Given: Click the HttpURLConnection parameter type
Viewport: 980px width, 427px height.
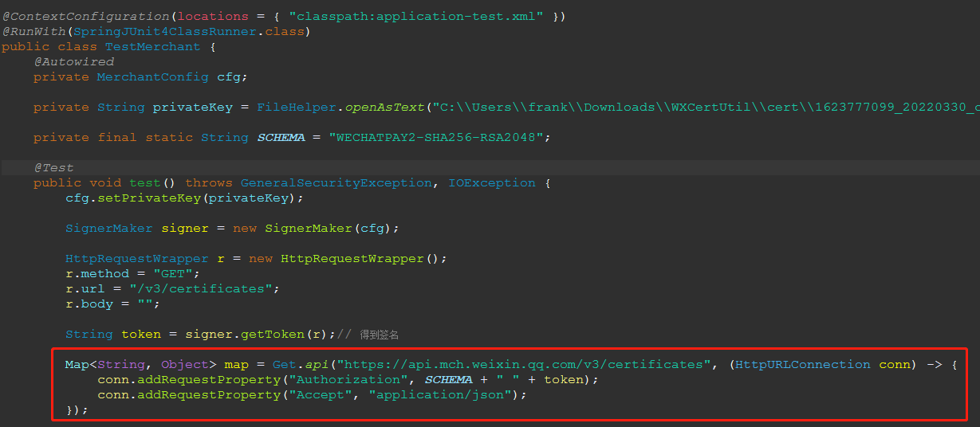Looking at the screenshot, I should 803,365.
